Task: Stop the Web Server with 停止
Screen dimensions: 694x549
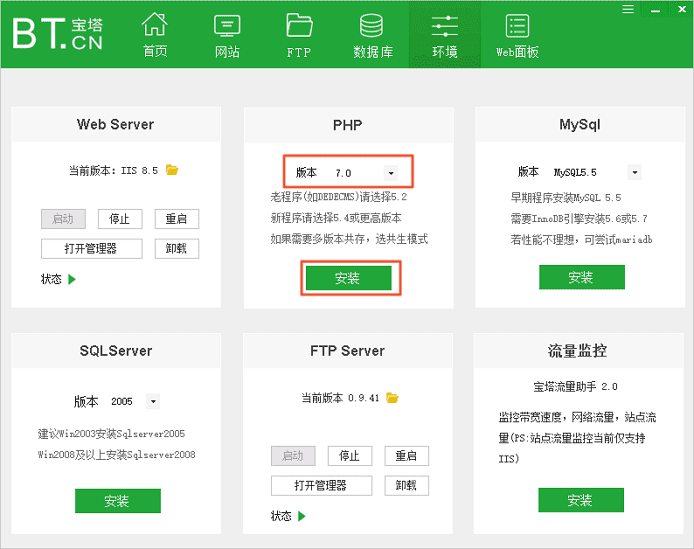Action: 119,219
